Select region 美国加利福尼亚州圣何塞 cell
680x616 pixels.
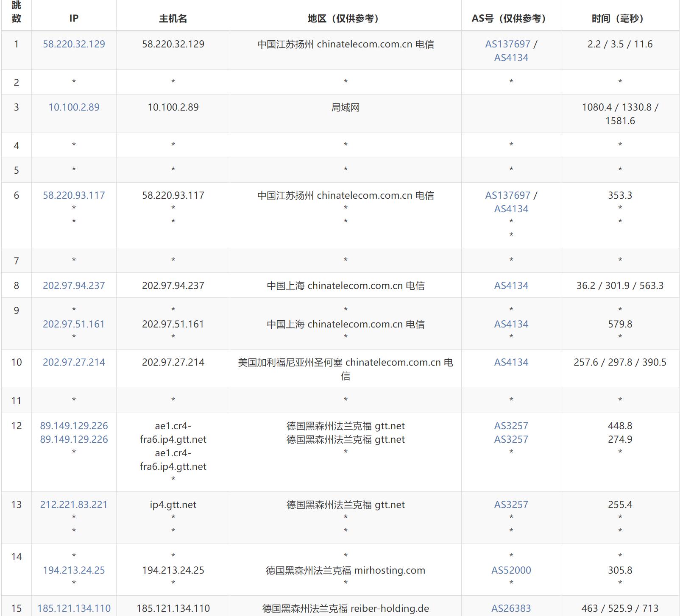346,369
